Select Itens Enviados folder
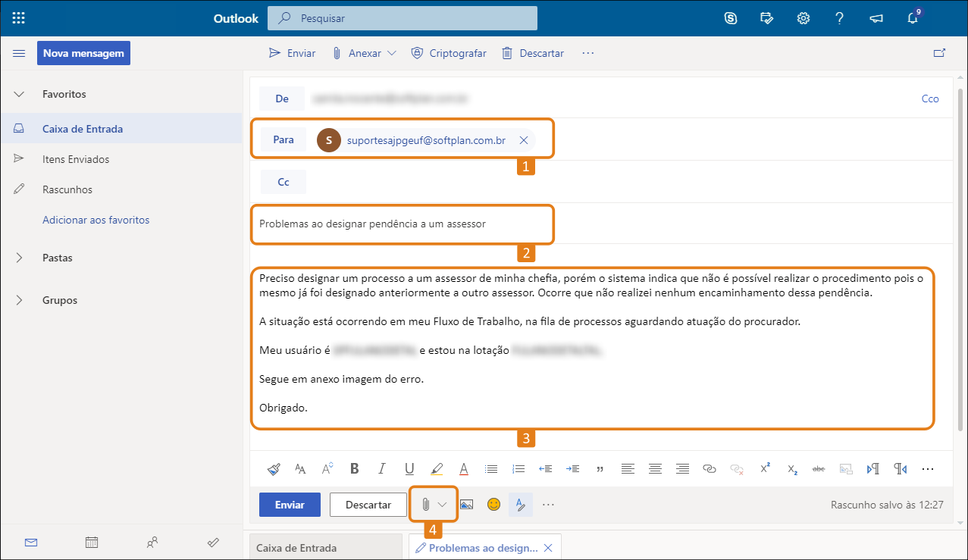968x560 pixels. pos(76,159)
